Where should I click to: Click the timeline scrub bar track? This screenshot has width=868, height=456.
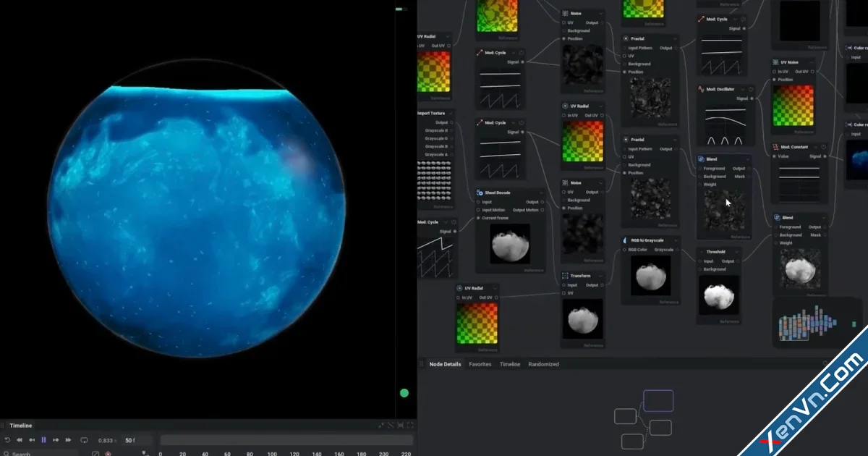(286, 440)
